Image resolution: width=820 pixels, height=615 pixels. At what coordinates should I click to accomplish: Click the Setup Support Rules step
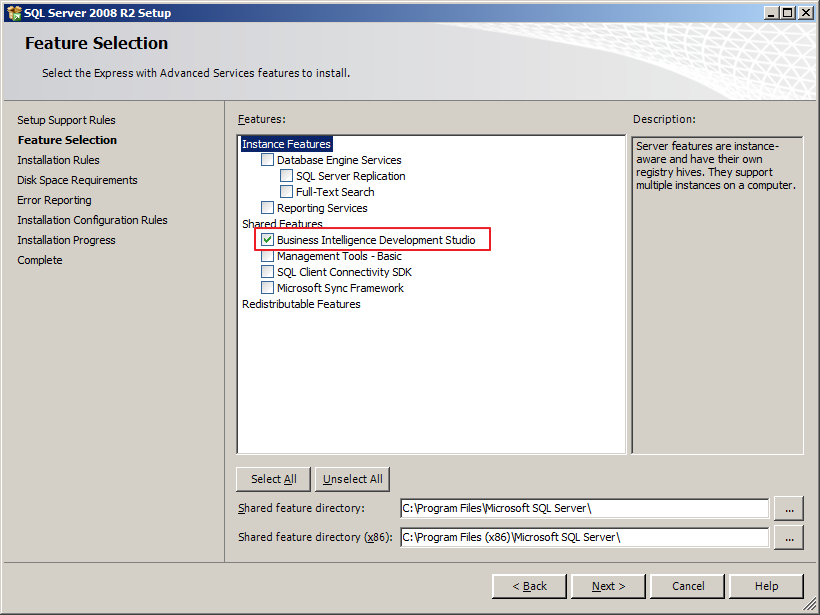[x=66, y=120]
